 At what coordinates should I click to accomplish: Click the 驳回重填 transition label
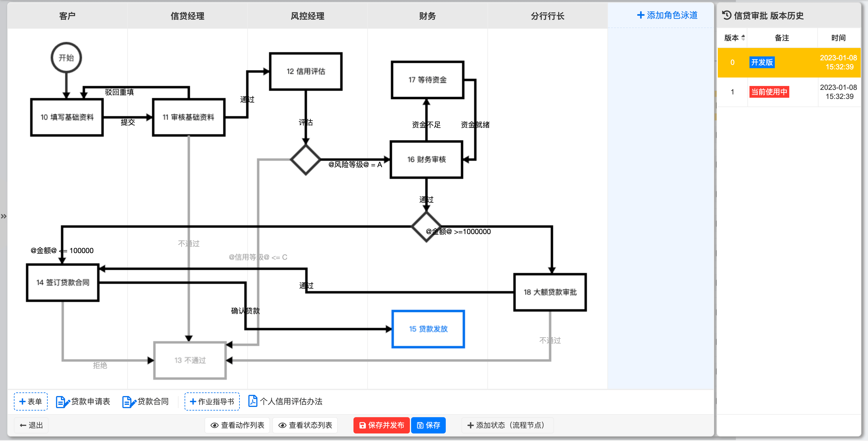(119, 92)
